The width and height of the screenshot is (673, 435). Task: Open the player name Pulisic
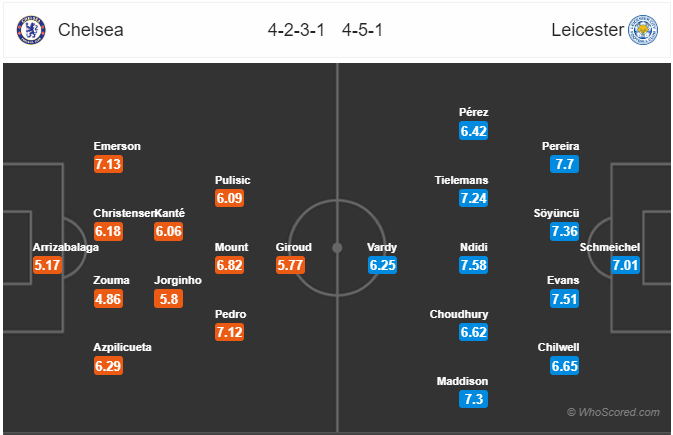pos(232,180)
